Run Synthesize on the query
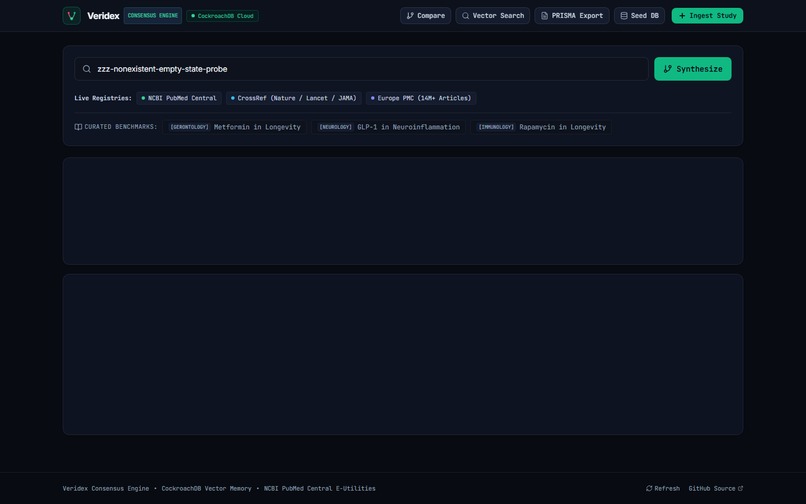Viewport: 806px width, 504px height. tap(692, 69)
